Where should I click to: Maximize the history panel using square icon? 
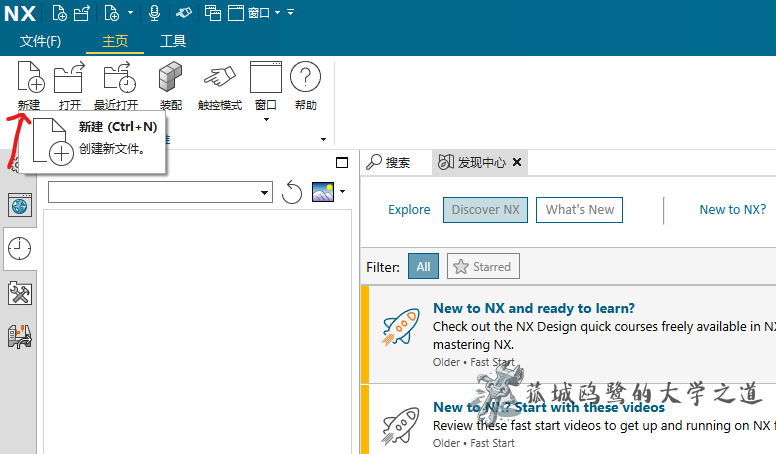342,162
